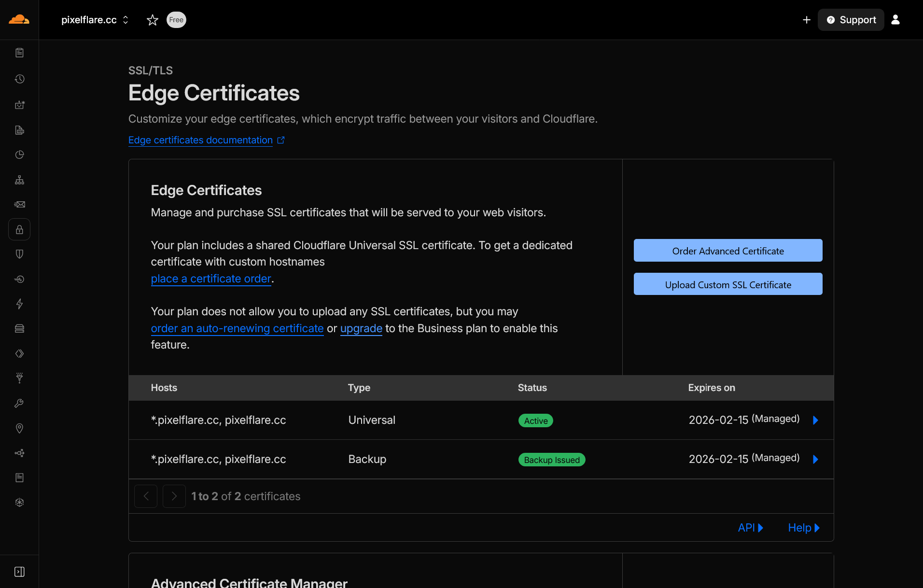Follow the place a certificate order link

210,279
